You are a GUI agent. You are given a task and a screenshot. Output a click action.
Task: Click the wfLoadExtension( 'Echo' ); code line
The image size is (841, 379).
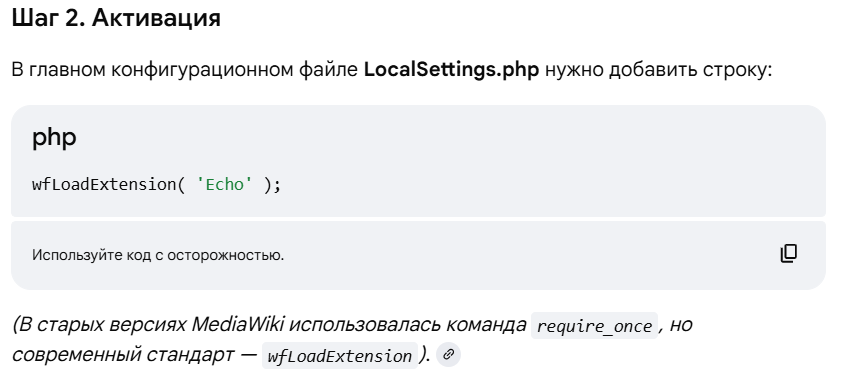tap(156, 184)
